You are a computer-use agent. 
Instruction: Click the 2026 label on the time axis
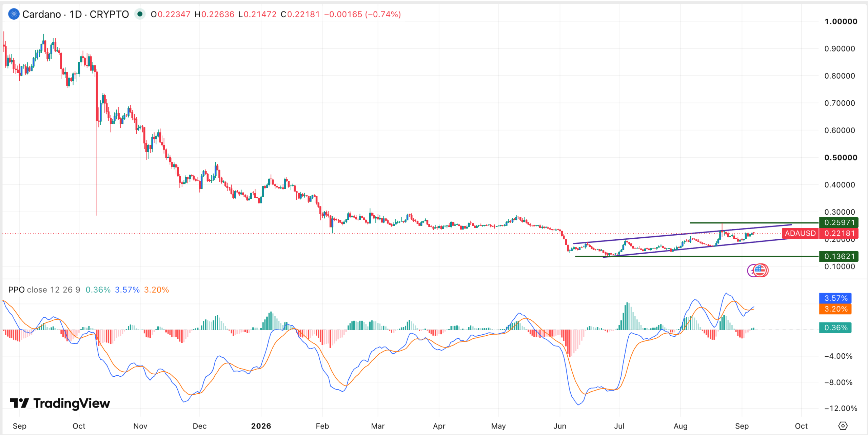coord(261,426)
